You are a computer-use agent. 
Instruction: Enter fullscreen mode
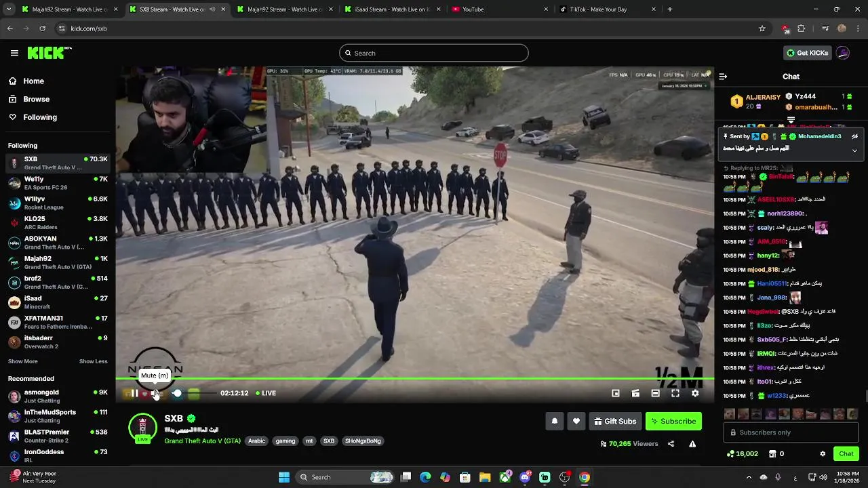point(675,393)
